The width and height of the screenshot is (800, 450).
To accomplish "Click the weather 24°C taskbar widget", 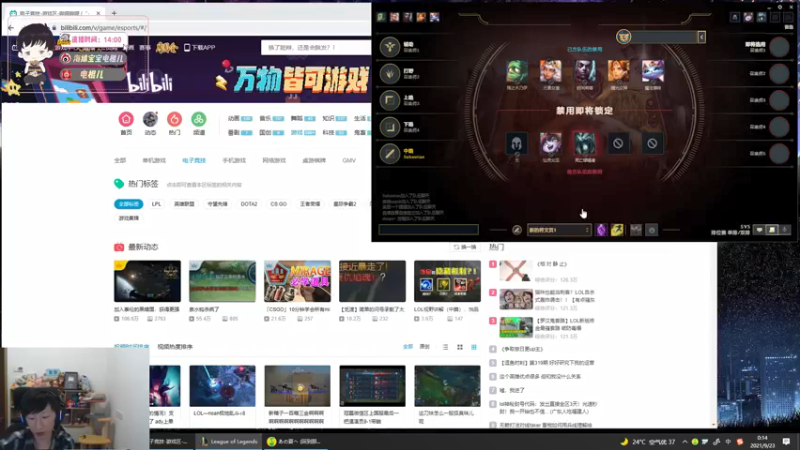I will coord(648,441).
